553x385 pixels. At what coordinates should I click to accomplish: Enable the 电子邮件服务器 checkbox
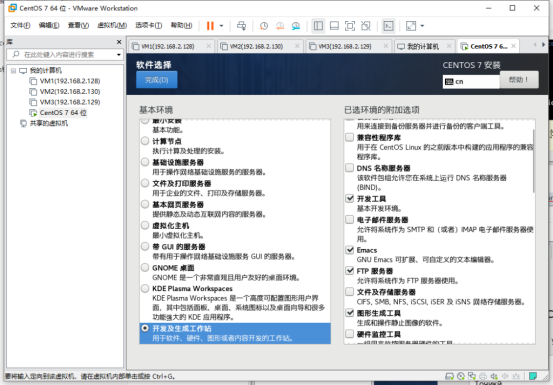point(350,219)
